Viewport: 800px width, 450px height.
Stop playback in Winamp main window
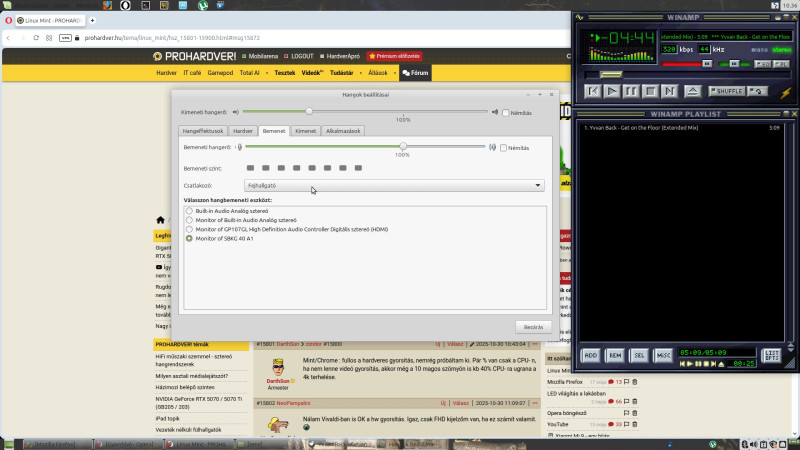tap(650, 91)
